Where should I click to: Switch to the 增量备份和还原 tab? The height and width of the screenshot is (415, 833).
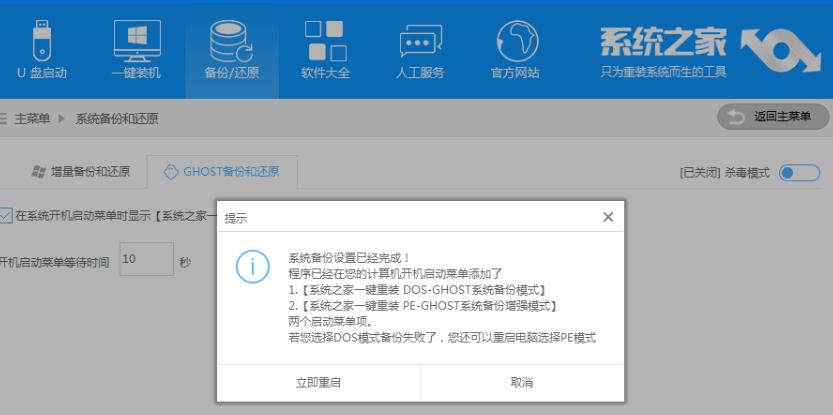tap(81, 172)
